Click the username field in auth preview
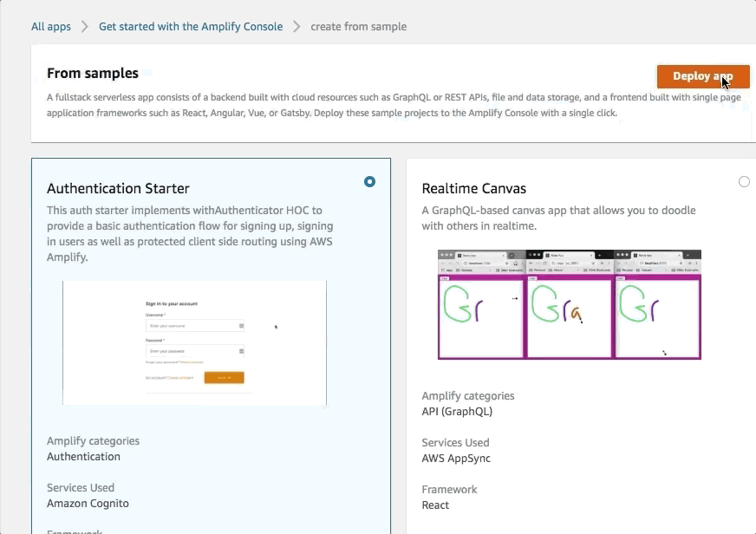756x534 pixels. 194,326
